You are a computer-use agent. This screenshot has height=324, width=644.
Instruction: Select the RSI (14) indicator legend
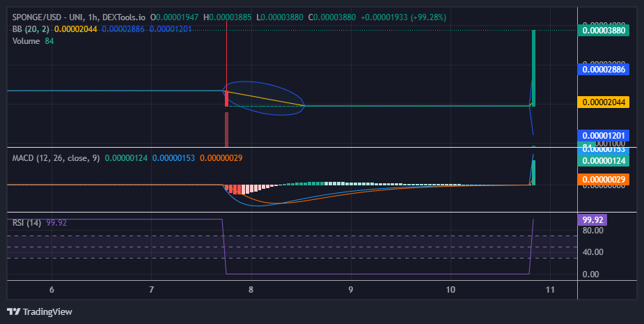(x=26, y=223)
